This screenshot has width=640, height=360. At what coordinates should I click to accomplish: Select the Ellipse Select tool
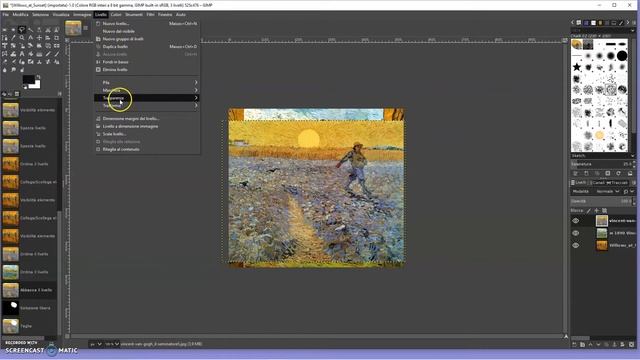click(13, 29)
